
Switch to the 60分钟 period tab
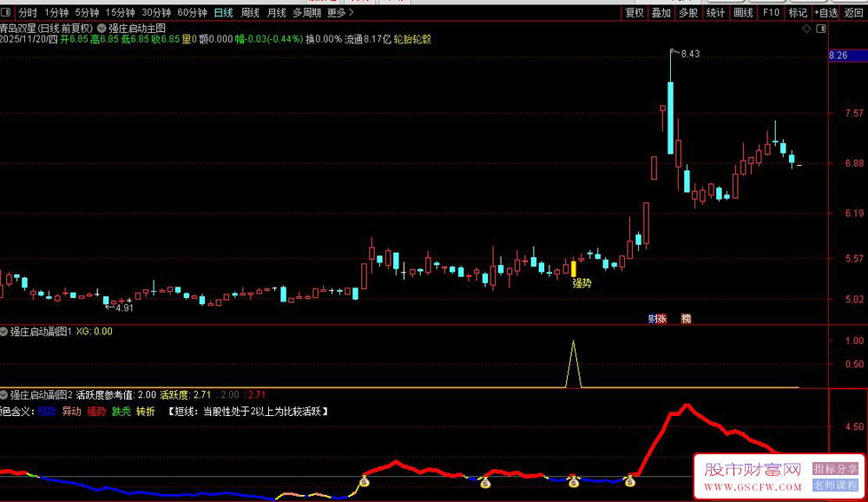[193, 12]
